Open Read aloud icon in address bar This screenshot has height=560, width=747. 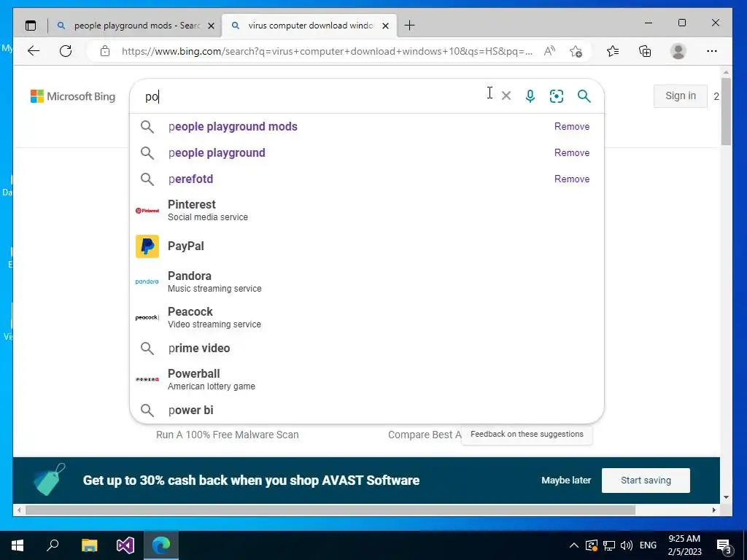[549, 51]
